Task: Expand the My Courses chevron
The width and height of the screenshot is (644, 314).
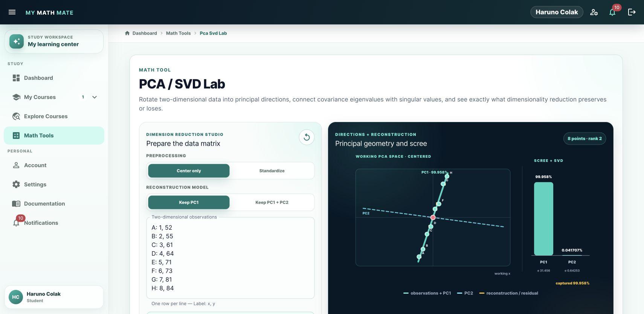Action: 95,97
